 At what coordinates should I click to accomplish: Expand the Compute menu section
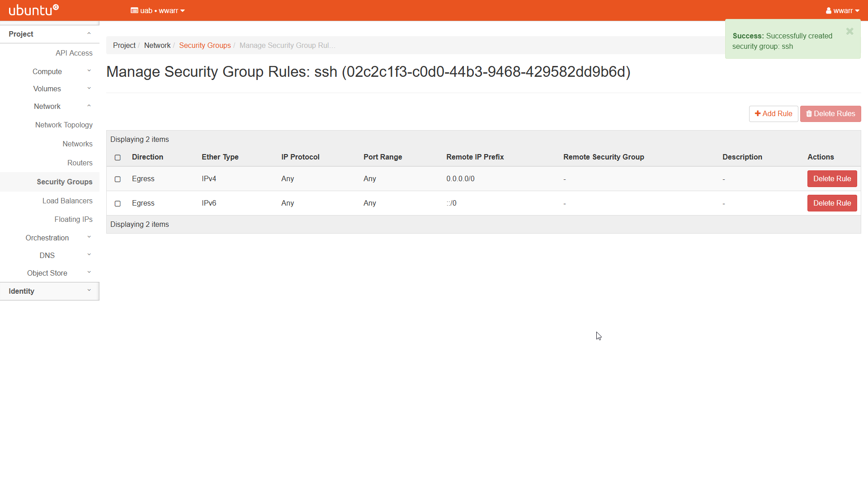(x=50, y=71)
